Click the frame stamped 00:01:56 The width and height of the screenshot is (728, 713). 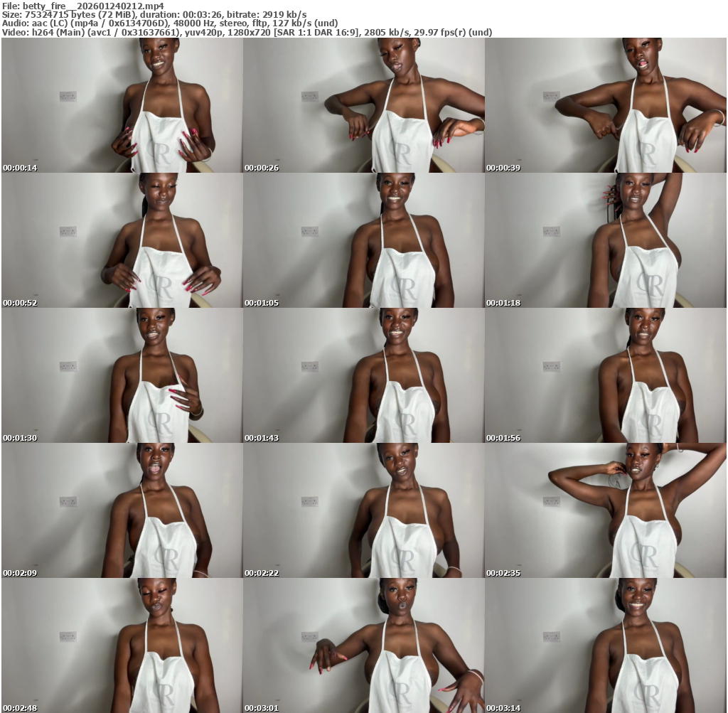606,375
